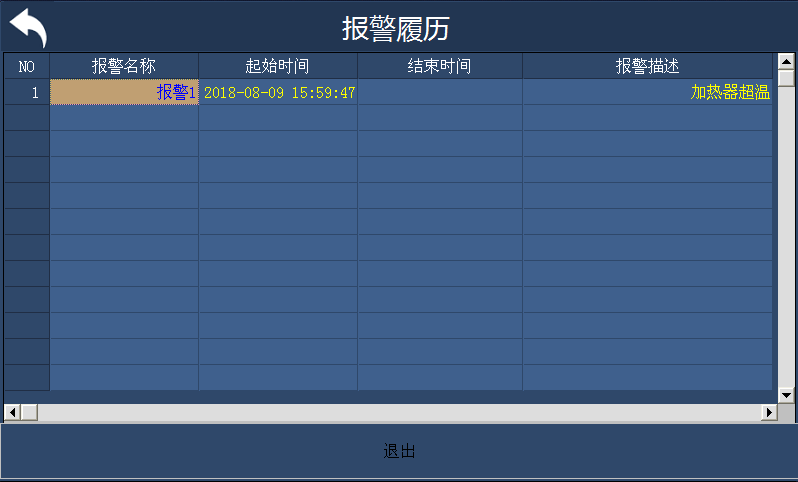Click the horizontal scrollbar left arrow
This screenshot has height=482, width=798.
point(12,412)
